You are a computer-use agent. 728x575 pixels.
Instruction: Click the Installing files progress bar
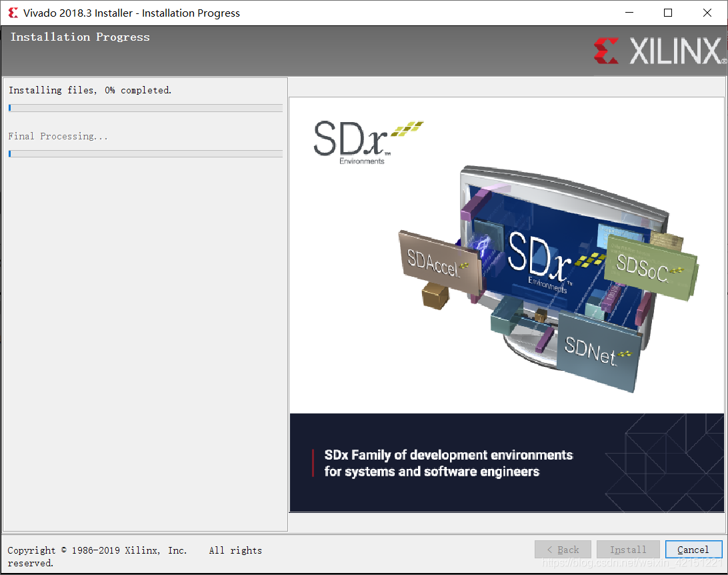coord(145,108)
